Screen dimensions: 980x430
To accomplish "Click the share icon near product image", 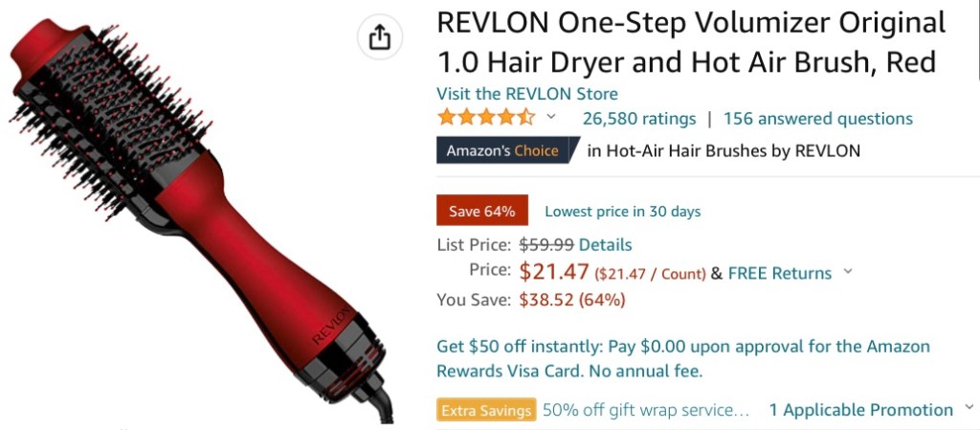I will (x=379, y=37).
